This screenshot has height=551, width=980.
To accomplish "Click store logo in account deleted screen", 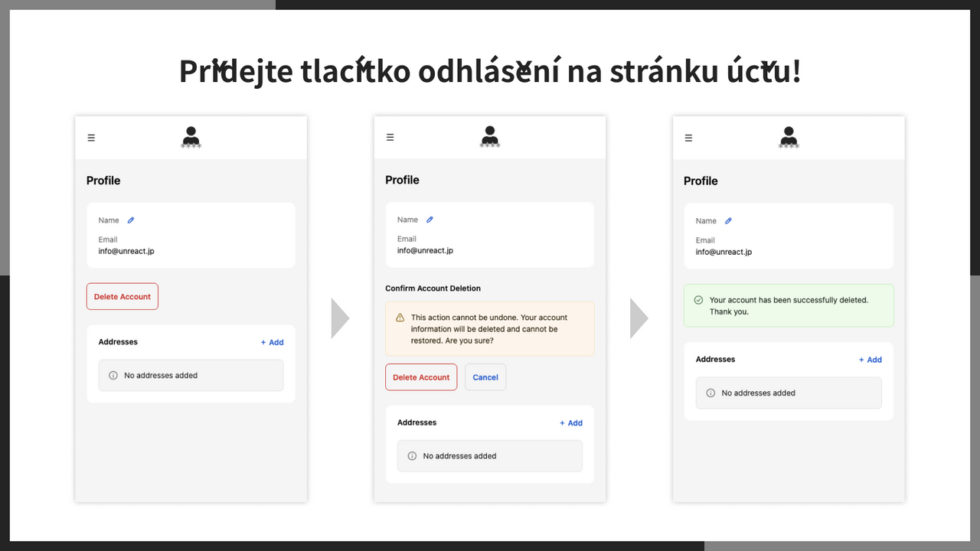I will [789, 137].
